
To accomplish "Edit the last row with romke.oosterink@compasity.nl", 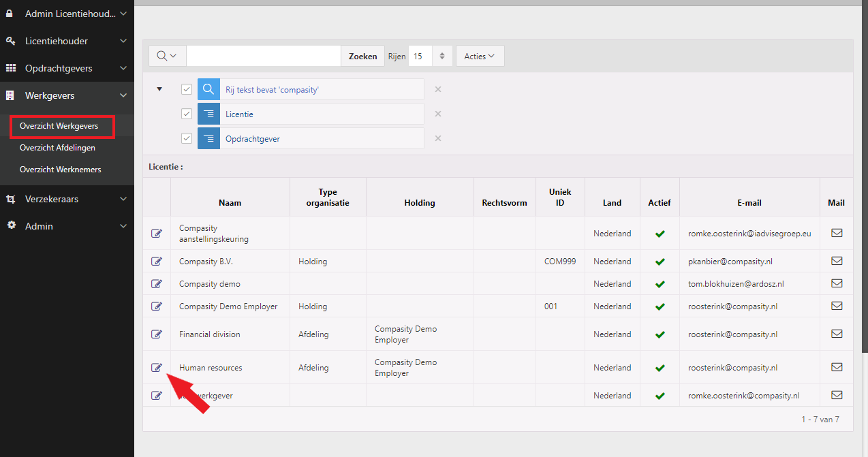I will pyautogui.click(x=157, y=396).
